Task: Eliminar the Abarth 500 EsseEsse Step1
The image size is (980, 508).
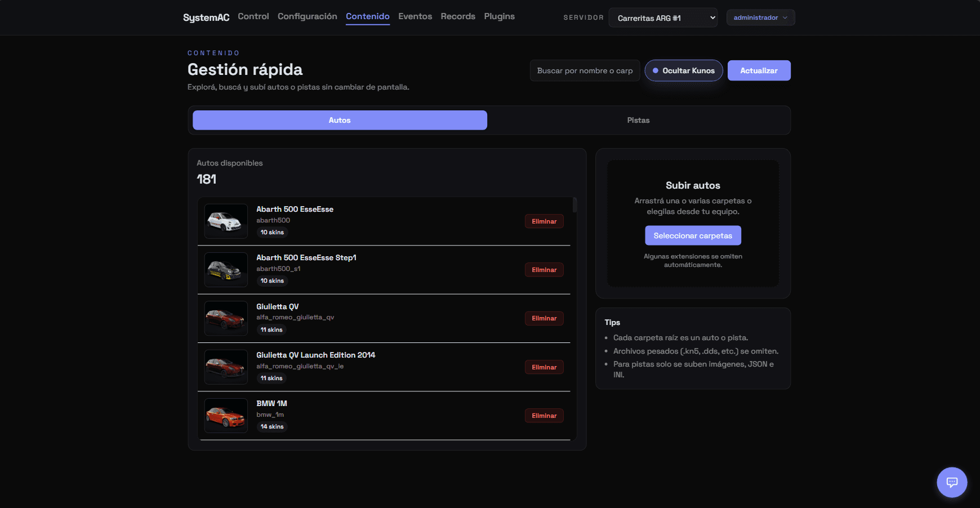Action: (544, 270)
